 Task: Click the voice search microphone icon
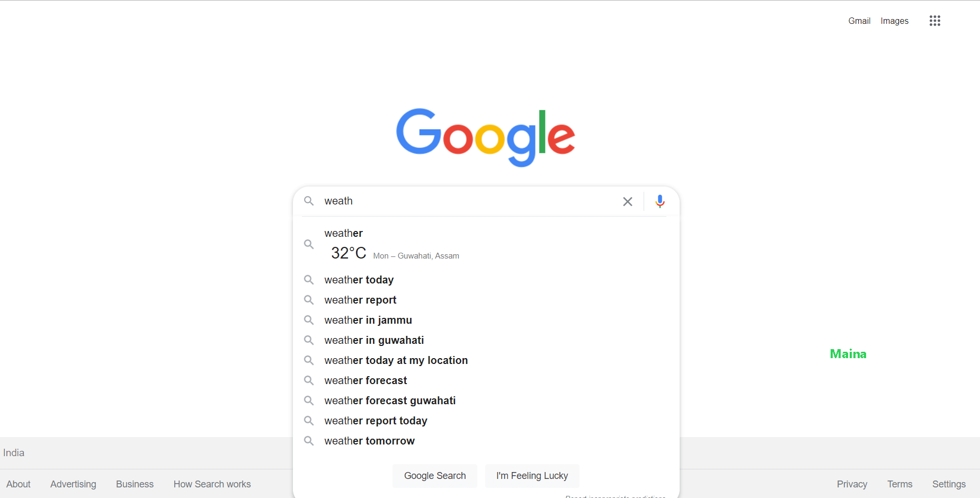660,201
